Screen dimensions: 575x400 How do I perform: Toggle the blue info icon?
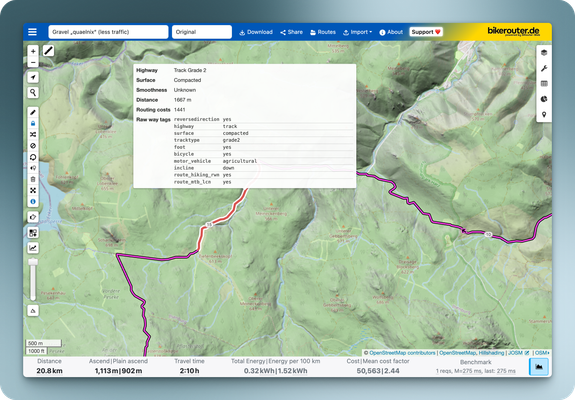pos(33,202)
